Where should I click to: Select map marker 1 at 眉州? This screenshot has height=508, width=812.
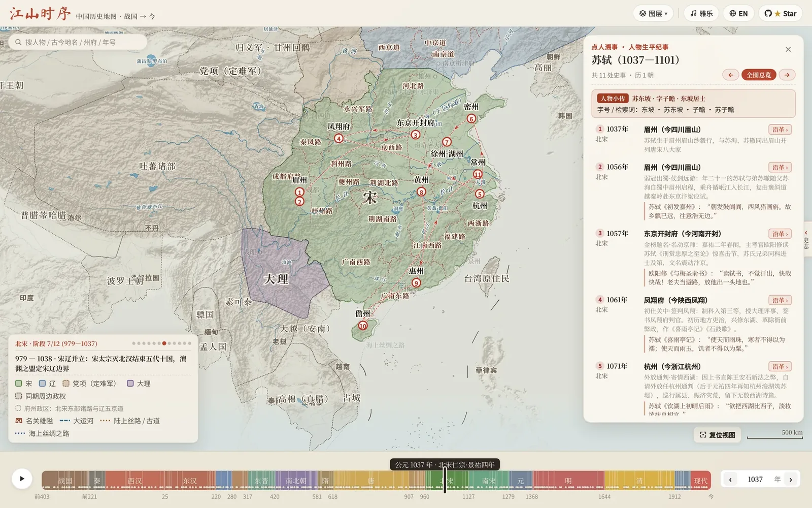coord(299,192)
